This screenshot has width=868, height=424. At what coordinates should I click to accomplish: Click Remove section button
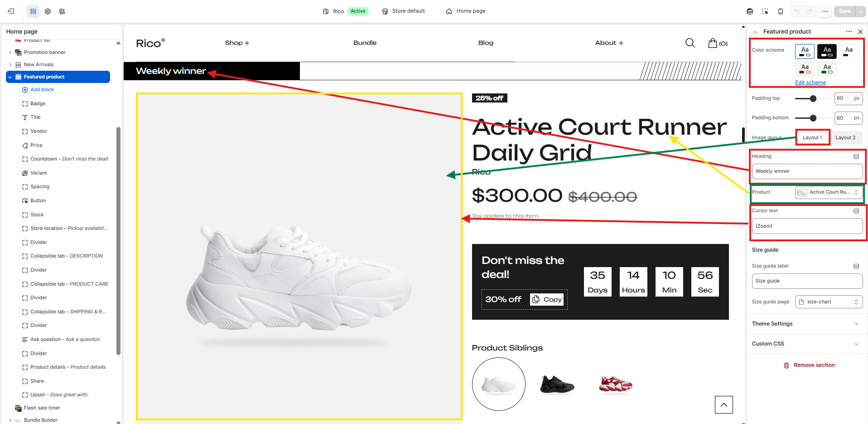click(x=809, y=365)
